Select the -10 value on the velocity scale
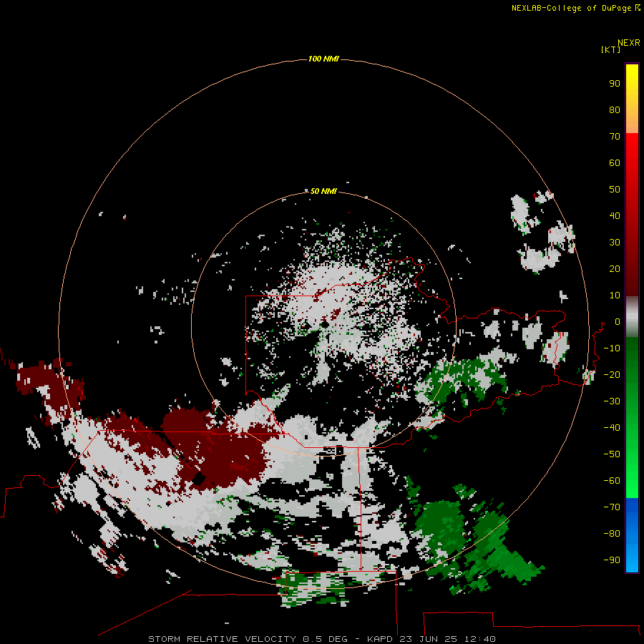The height and width of the screenshot is (644, 644). 612,348
